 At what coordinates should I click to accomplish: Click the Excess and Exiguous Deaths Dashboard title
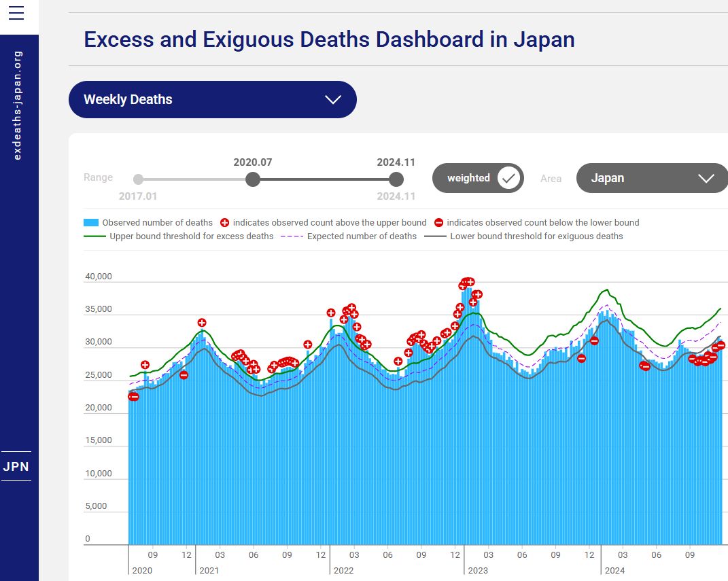coord(329,39)
